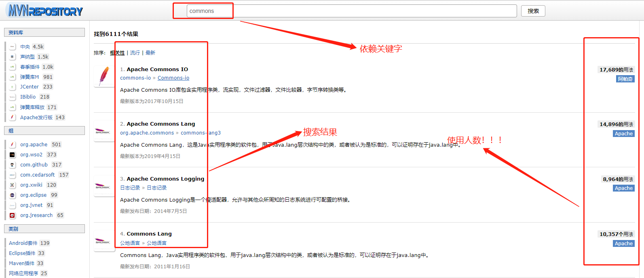Screen dimensions: 644x278
Task: Open the 组 sidebar section header
Action: click(44, 131)
